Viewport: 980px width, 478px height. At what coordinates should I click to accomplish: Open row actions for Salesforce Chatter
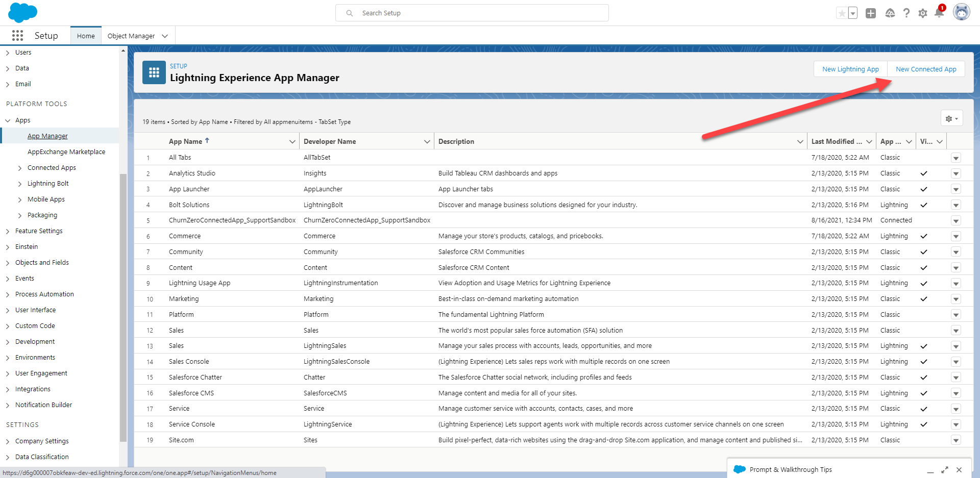pos(956,378)
